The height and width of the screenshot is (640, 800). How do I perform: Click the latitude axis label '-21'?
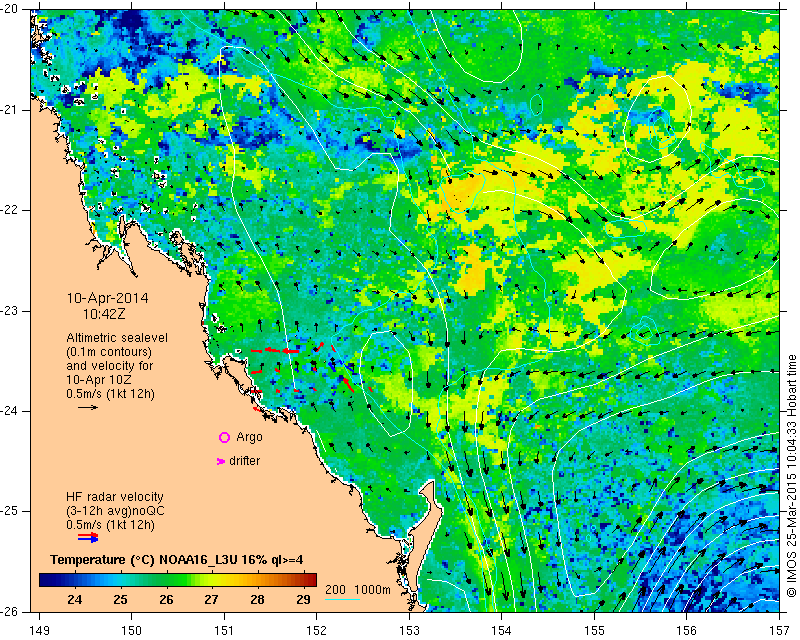[x=9, y=110]
